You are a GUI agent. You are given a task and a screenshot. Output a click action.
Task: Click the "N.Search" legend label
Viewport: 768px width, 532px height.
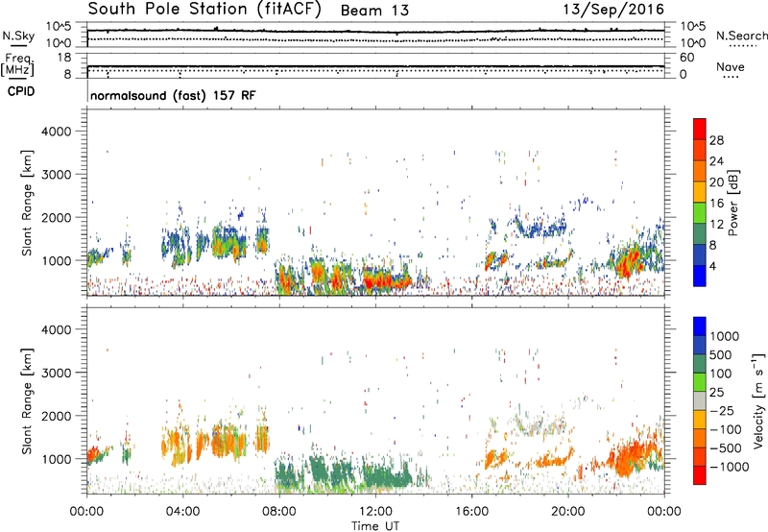pos(741,36)
